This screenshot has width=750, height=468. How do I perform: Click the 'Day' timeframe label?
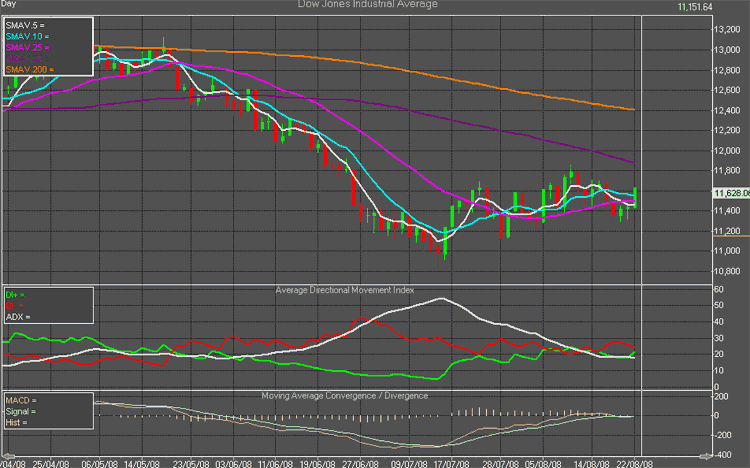[x=8, y=4]
